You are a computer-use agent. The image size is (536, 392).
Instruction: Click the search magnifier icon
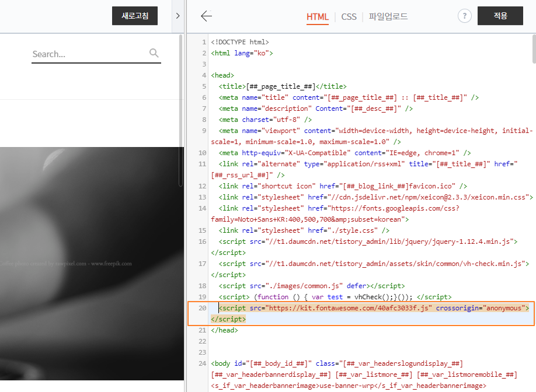click(x=154, y=53)
